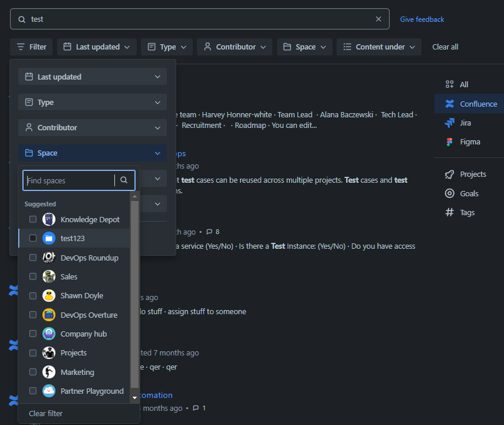This screenshot has width=504, height=425.
Task: Open Goals in the sidebar
Action: click(469, 193)
